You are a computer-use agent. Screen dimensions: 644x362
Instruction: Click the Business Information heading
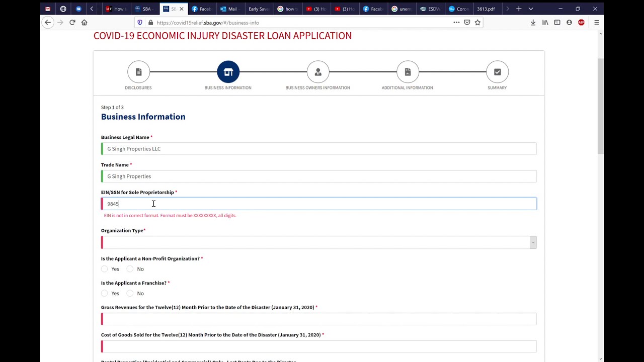click(143, 117)
